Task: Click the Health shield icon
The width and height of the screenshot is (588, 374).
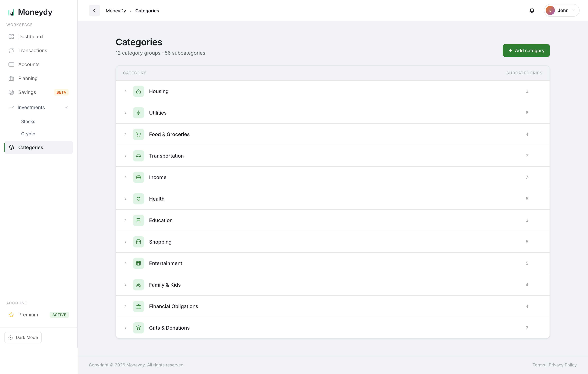Action: click(x=139, y=199)
